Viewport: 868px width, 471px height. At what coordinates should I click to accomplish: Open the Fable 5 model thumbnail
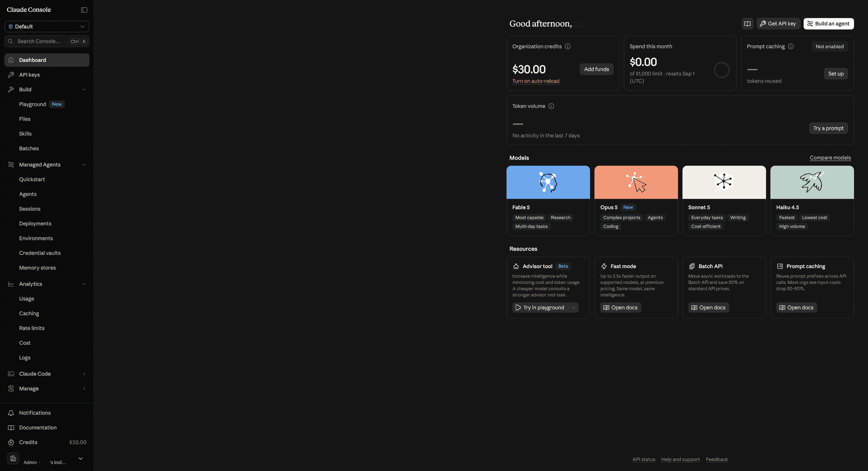point(548,182)
